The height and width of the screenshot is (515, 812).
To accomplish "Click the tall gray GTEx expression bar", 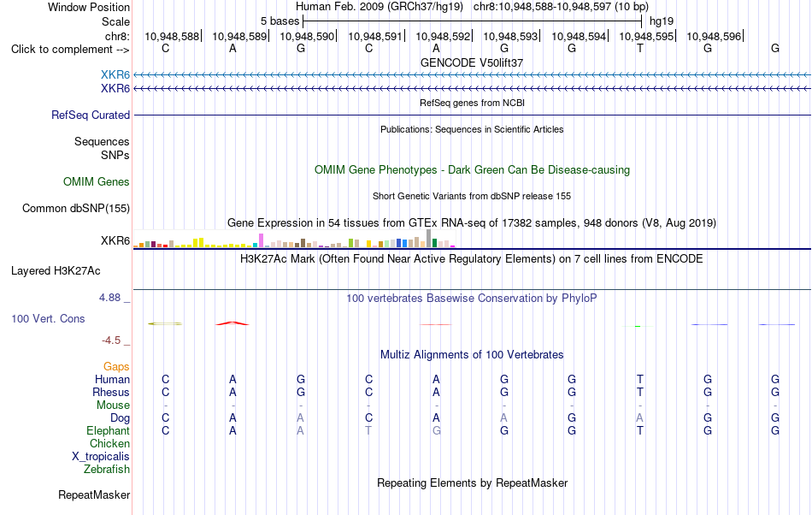I will [428, 239].
